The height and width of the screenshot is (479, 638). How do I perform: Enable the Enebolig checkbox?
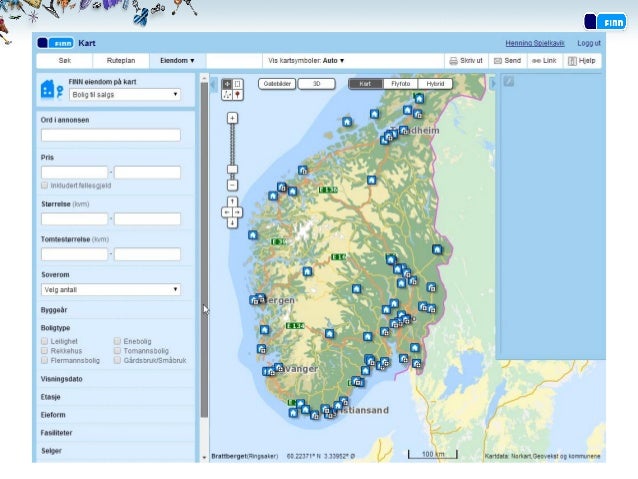[118, 341]
